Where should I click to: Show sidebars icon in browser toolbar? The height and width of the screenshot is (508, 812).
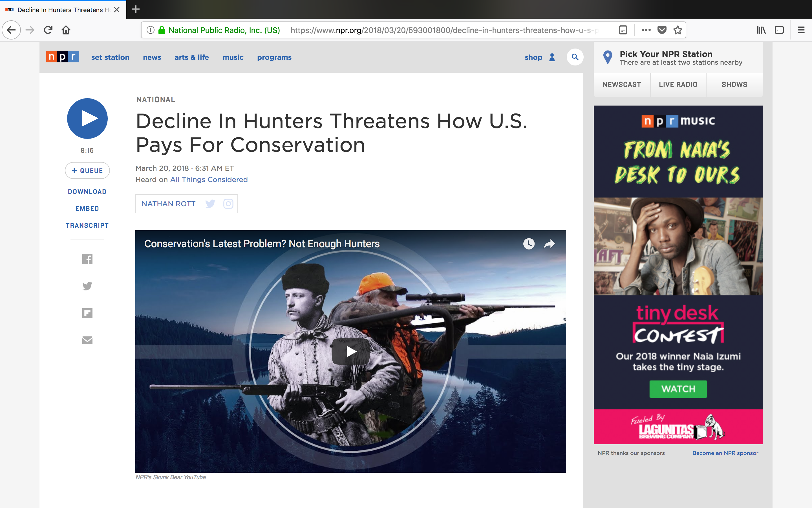pos(779,30)
